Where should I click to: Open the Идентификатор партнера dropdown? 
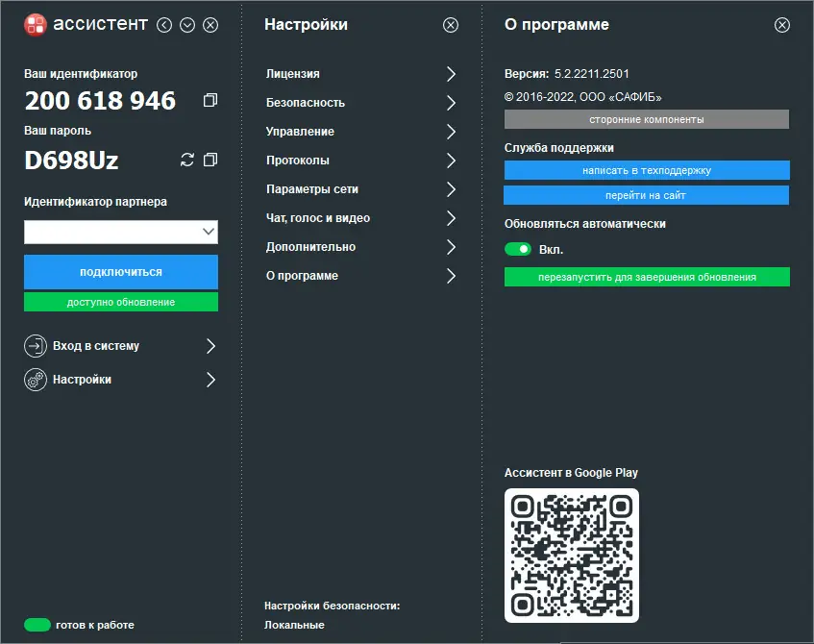[209, 232]
